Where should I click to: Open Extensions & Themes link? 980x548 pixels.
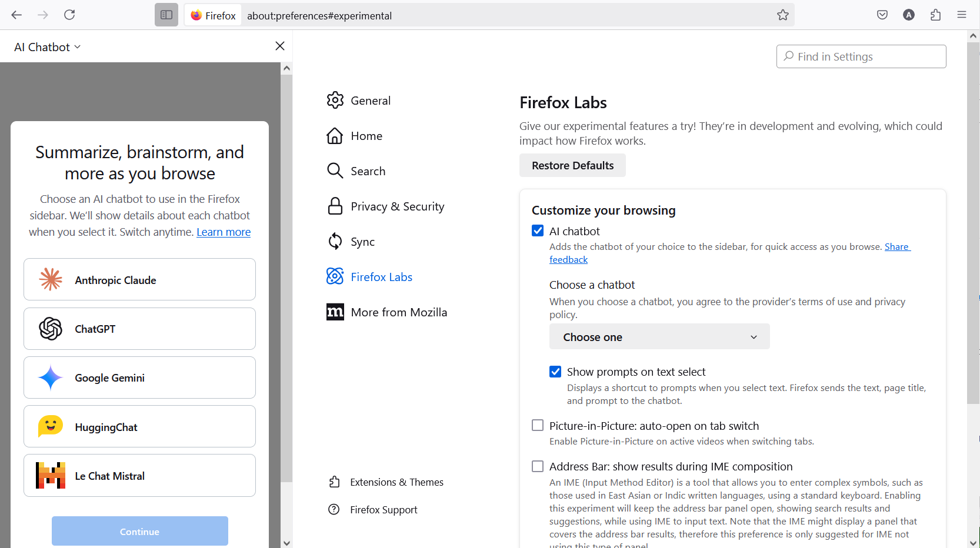click(386, 482)
